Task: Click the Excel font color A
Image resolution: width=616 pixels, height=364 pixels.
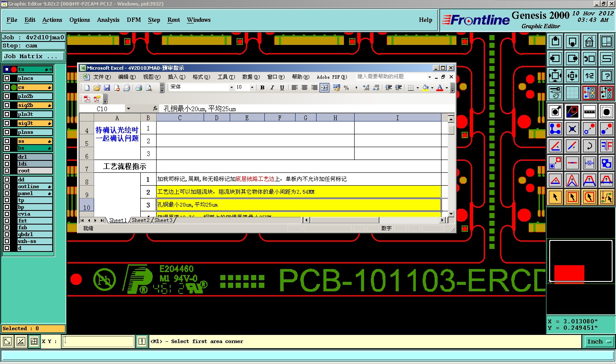Action: point(440,88)
